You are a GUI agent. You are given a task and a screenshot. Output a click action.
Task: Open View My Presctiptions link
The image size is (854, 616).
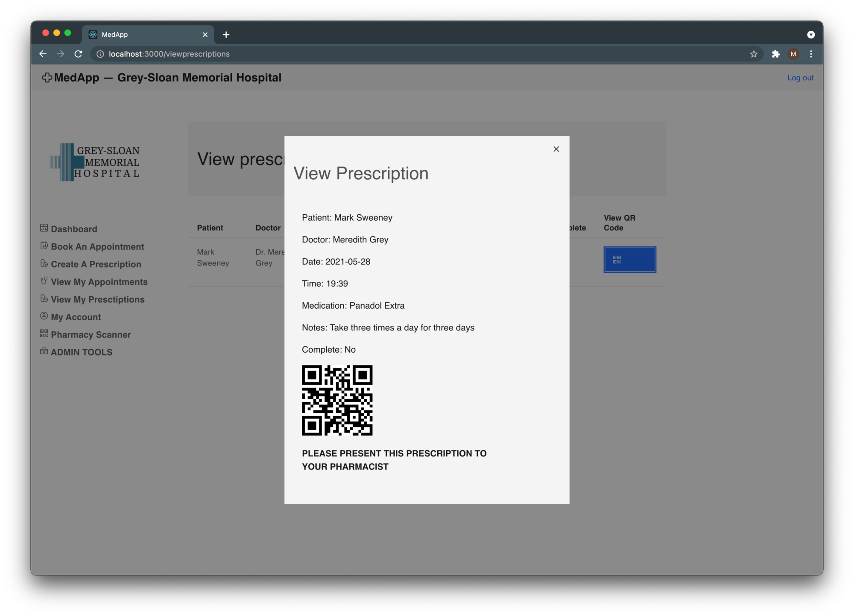point(97,300)
